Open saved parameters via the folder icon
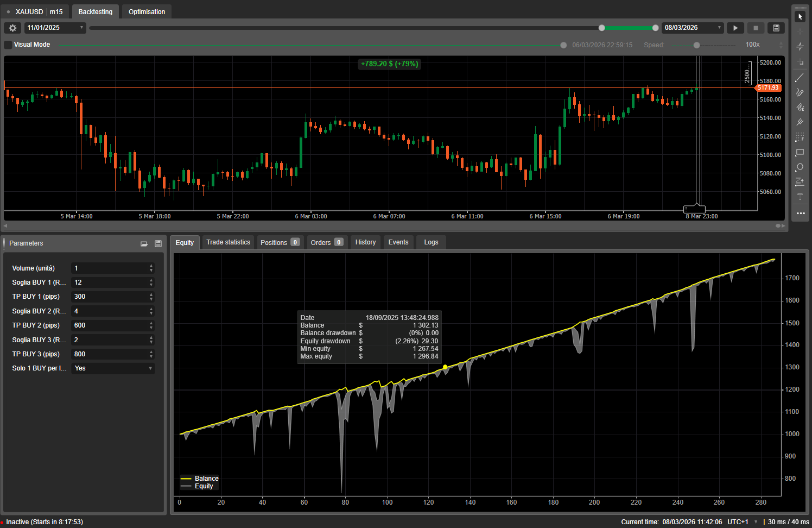This screenshot has width=812, height=528. click(x=144, y=243)
